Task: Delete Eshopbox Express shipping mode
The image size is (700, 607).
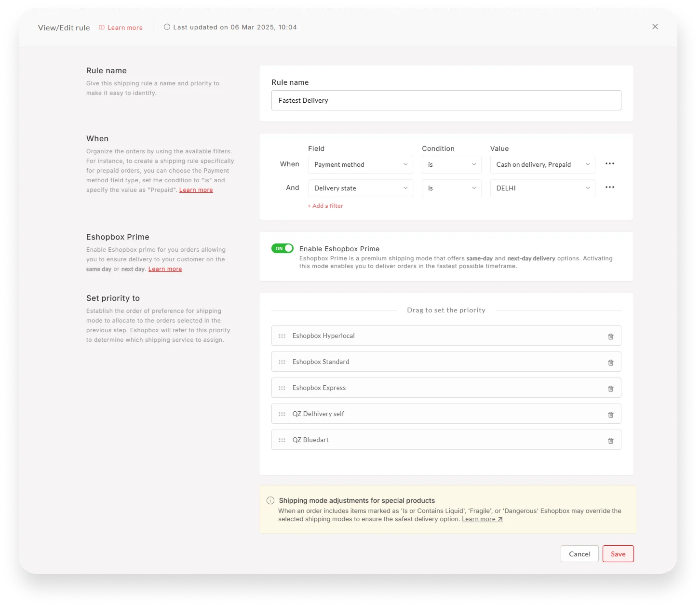Action: [x=610, y=389]
